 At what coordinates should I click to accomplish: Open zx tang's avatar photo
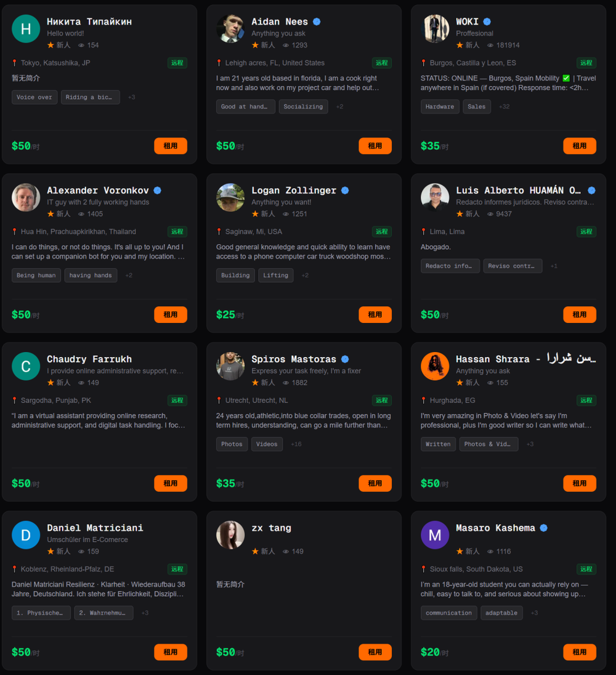[x=230, y=534]
